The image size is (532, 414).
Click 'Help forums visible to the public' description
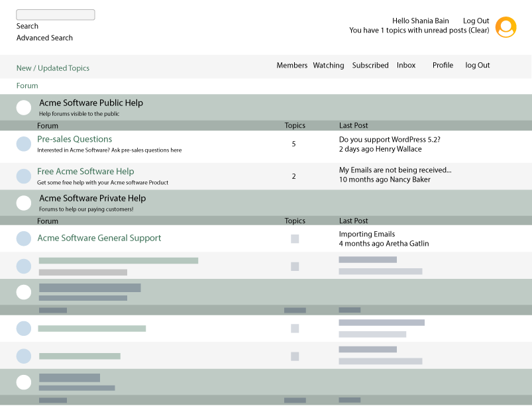pyautogui.click(x=79, y=114)
